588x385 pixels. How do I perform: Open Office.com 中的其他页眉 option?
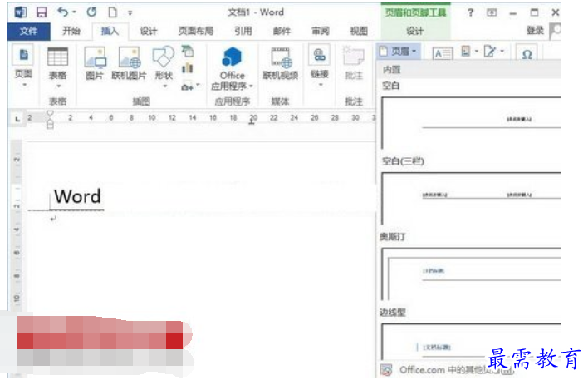click(446, 370)
